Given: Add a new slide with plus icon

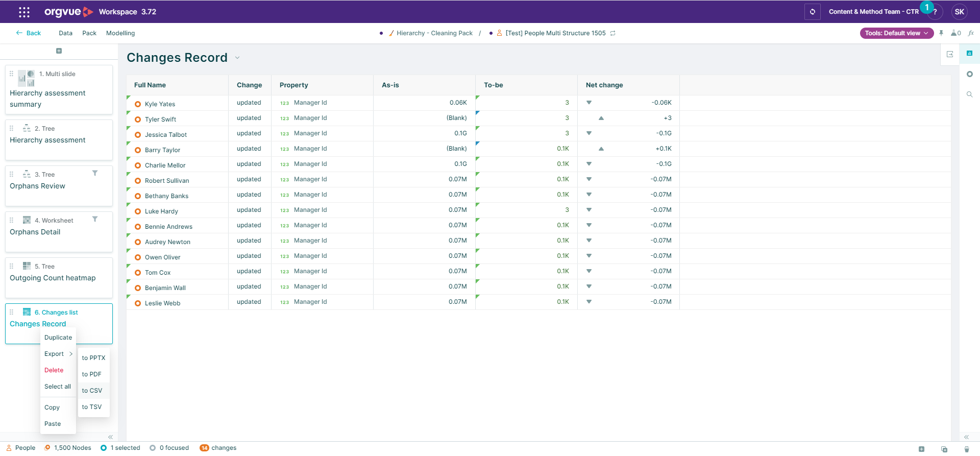Looking at the screenshot, I should click(59, 51).
